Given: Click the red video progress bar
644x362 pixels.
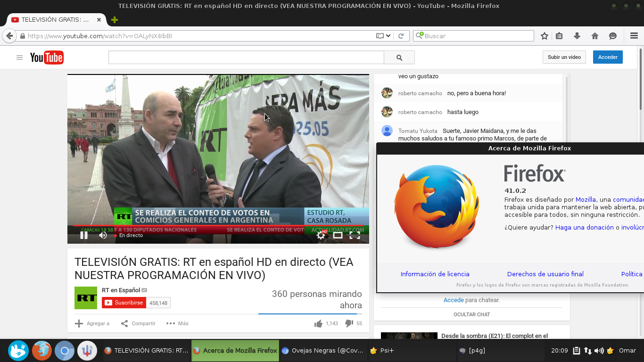Looking at the screenshot, I should click(x=218, y=226).
